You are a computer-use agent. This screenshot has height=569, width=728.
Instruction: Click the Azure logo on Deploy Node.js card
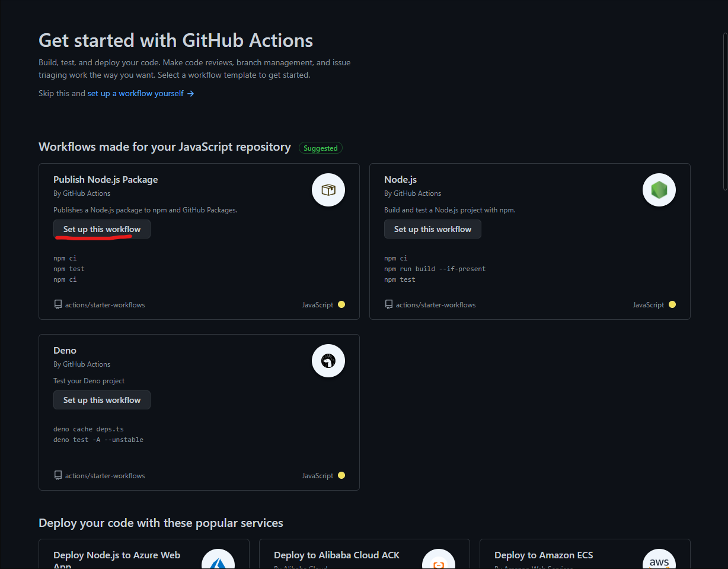pyautogui.click(x=218, y=560)
